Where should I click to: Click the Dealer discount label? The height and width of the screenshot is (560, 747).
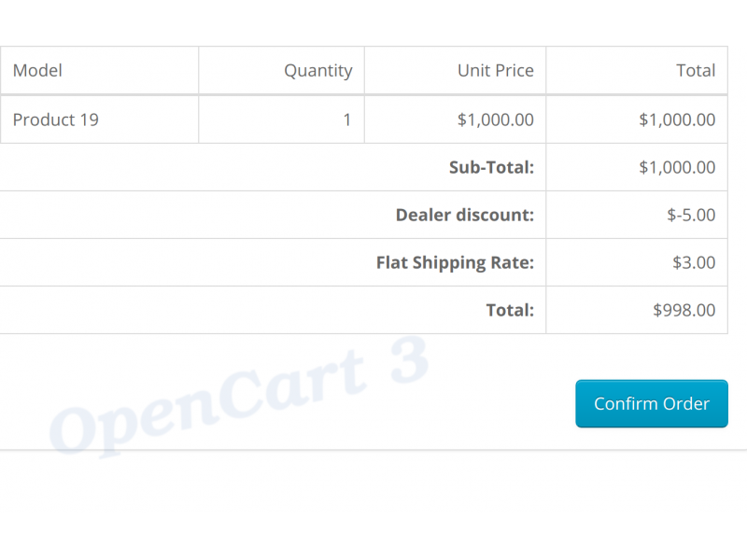[464, 215]
